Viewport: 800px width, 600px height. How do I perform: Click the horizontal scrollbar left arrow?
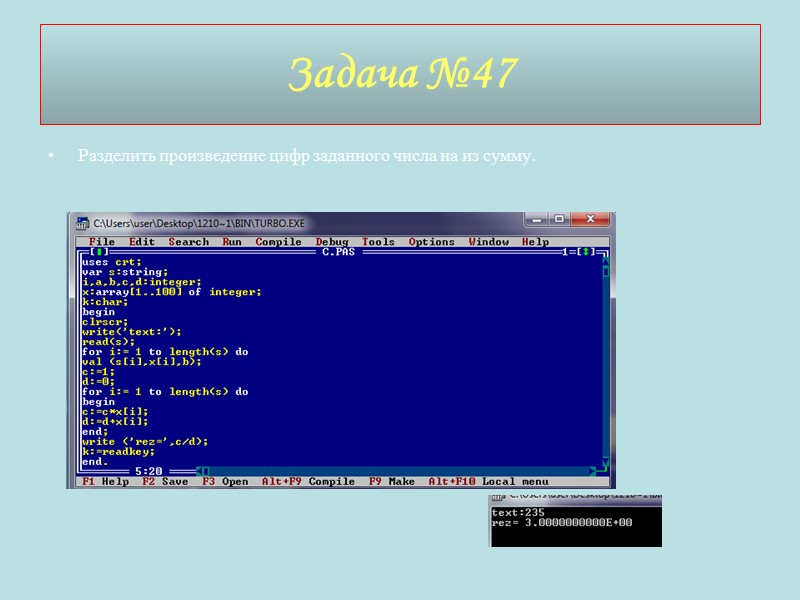click(x=200, y=471)
